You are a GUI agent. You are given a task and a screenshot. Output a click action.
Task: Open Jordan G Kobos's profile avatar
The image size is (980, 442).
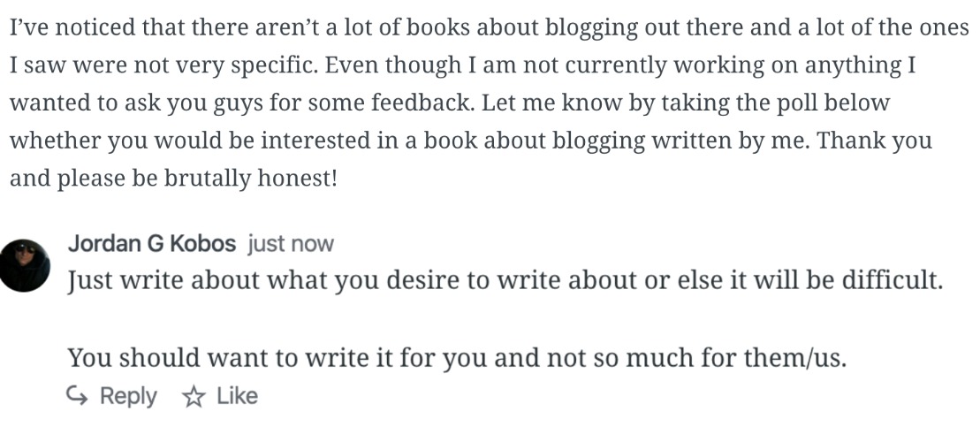tap(25, 265)
